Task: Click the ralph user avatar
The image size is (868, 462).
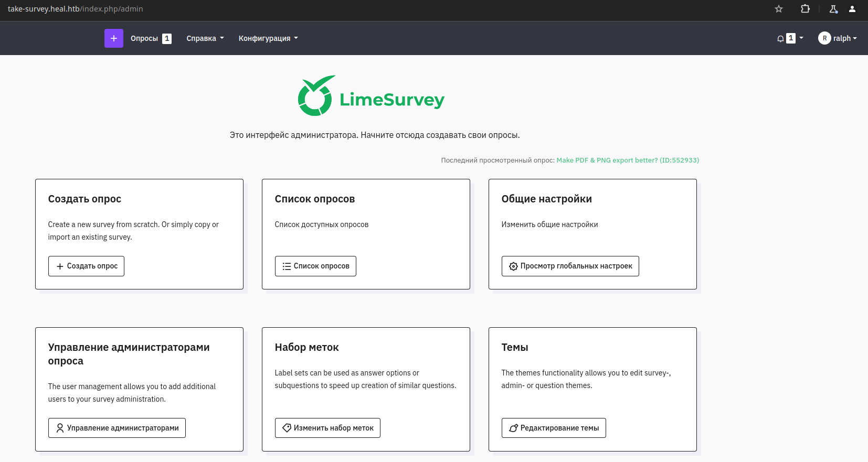Action: click(824, 38)
